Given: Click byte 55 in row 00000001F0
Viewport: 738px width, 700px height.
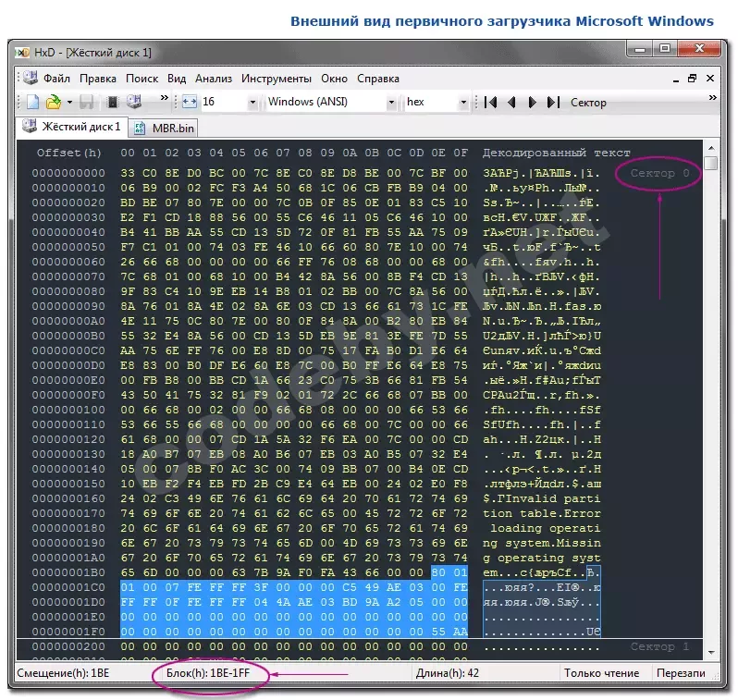Looking at the screenshot, I should (x=438, y=632).
